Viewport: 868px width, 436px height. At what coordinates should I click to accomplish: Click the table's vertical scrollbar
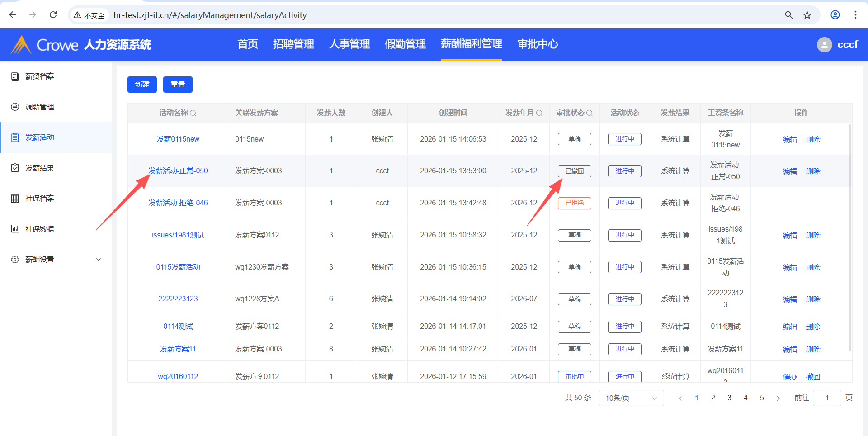pos(849,235)
